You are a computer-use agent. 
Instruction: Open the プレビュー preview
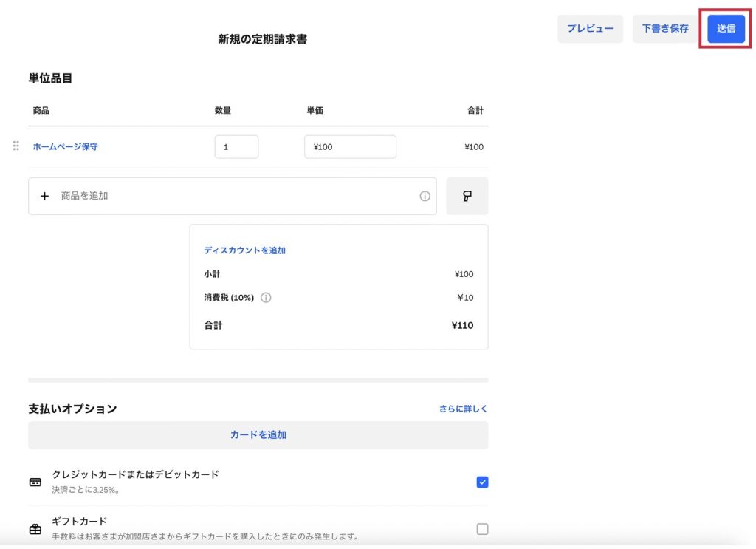tap(590, 29)
